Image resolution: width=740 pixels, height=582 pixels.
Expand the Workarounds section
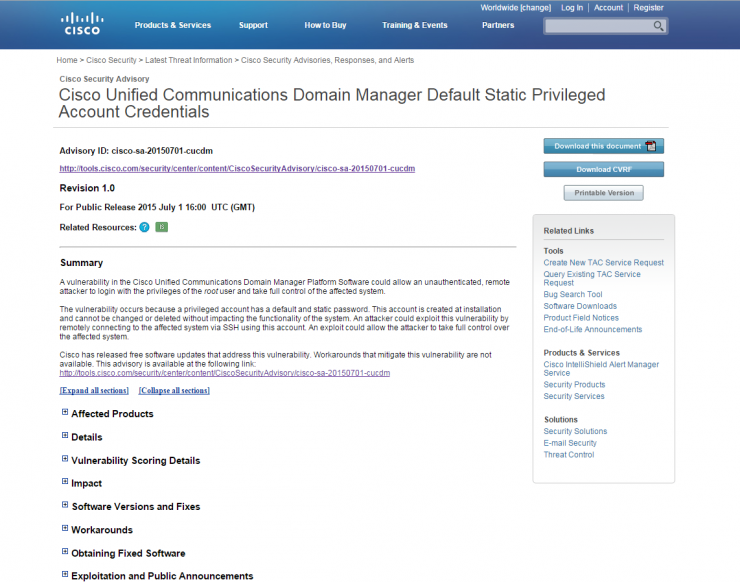(x=65, y=528)
